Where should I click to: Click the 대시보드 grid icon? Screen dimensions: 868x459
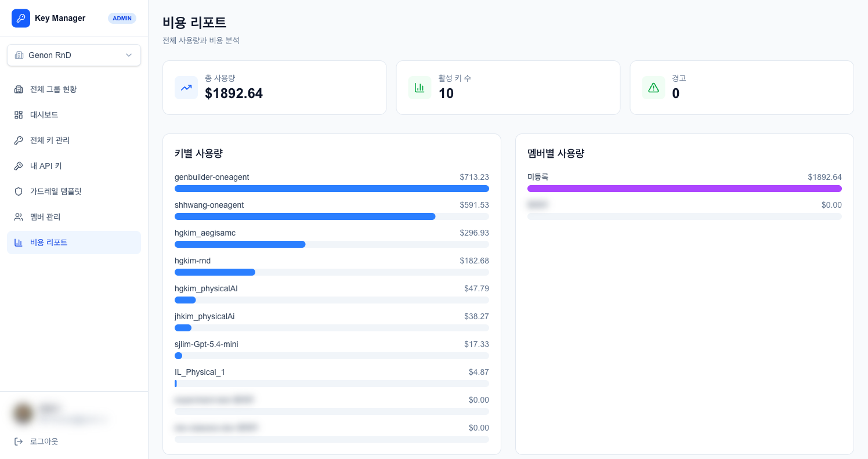[19, 114]
